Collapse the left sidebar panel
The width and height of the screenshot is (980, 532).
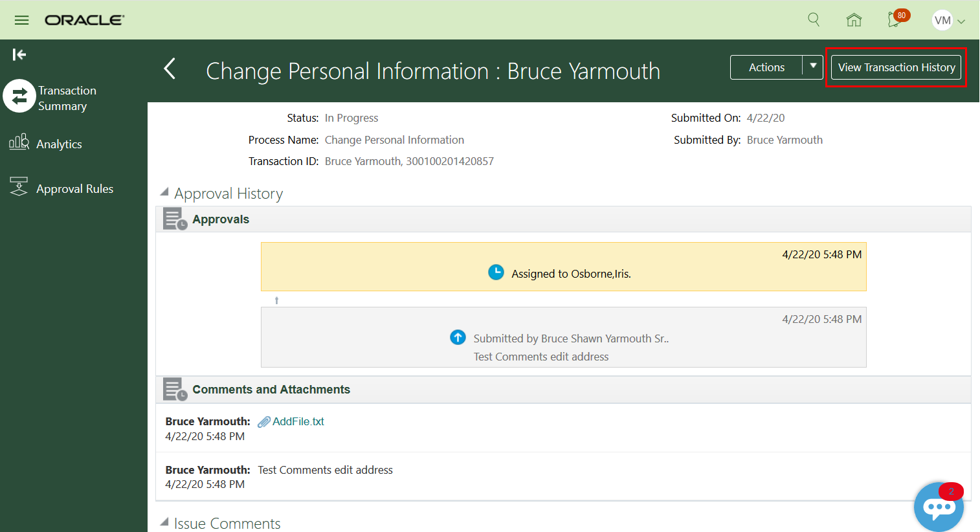[x=19, y=55]
